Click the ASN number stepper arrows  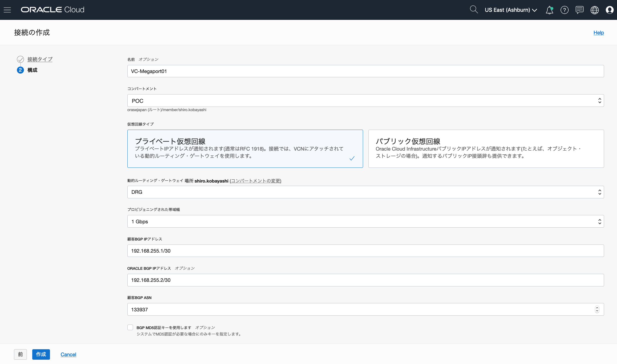tap(597, 310)
